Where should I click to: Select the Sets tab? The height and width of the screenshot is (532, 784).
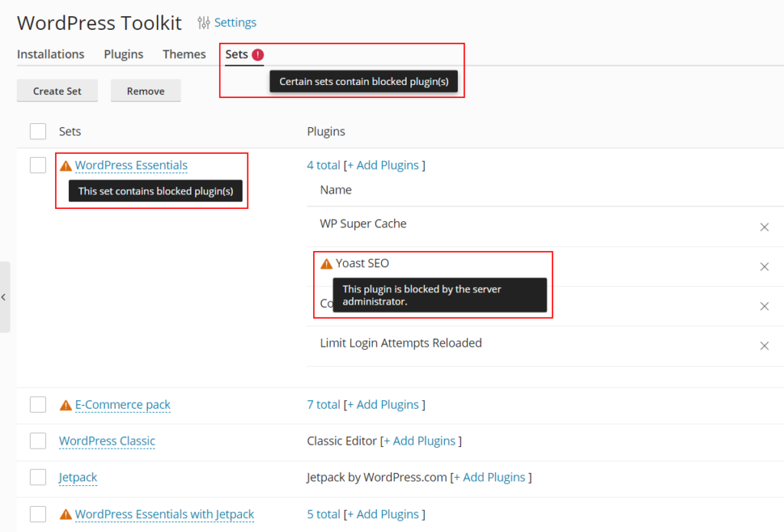pos(237,54)
